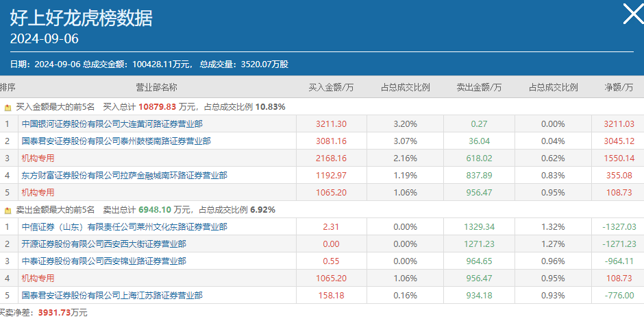Click the 卖出金额/万 column header
The image size is (644, 319).
[x=479, y=87]
